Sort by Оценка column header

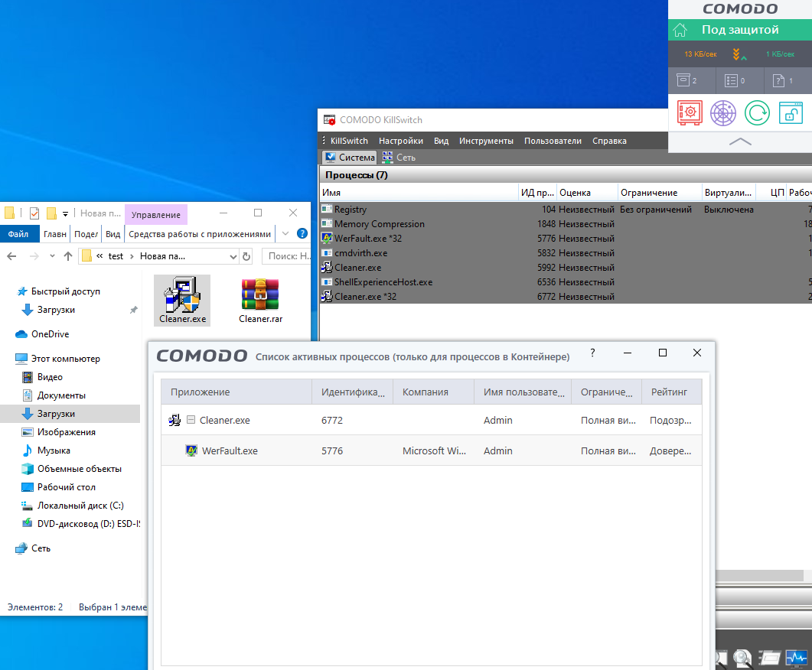coord(587,193)
